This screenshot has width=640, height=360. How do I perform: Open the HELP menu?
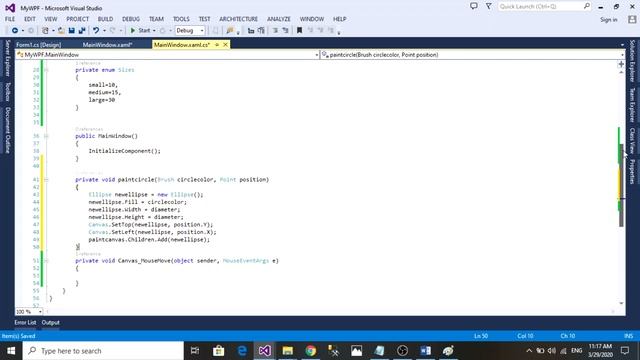pyautogui.click(x=340, y=19)
